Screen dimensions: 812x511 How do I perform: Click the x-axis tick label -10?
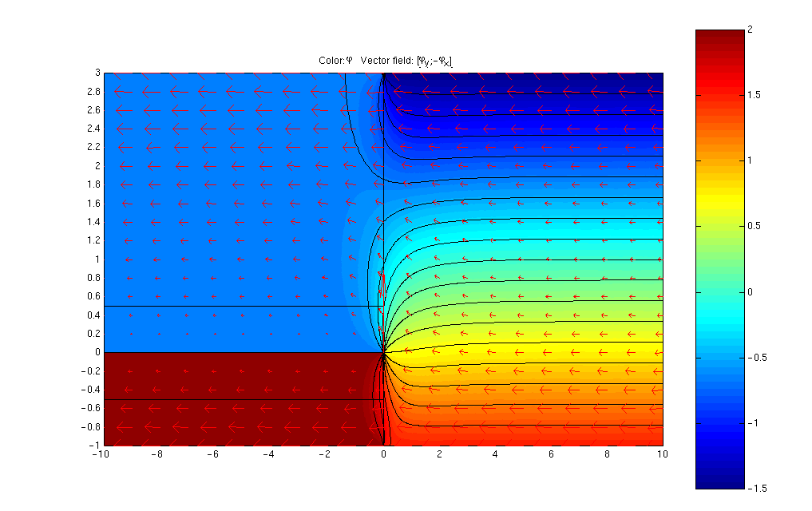pos(100,454)
